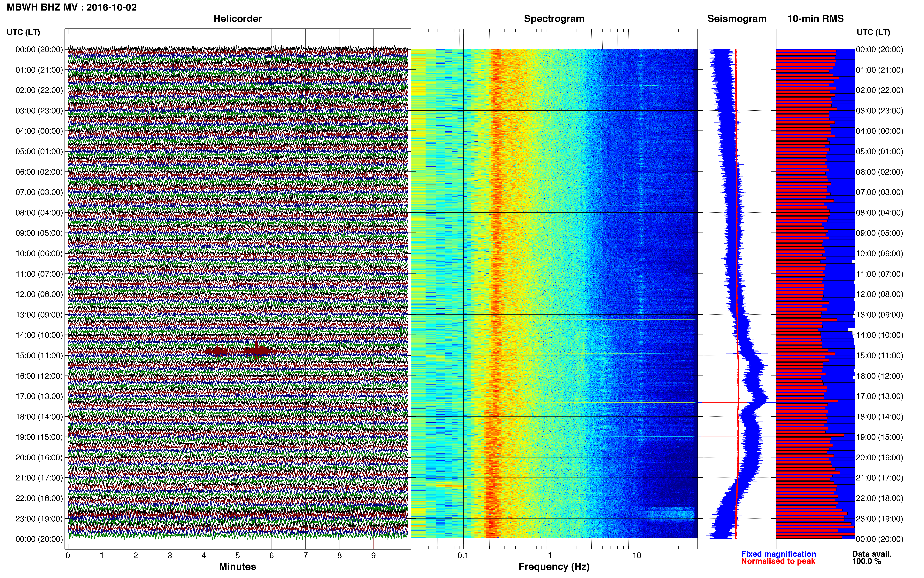Click left time label '04:00 (00:00)'
Image resolution: width=924 pixels, height=578 pixels.
pos(39,131)
